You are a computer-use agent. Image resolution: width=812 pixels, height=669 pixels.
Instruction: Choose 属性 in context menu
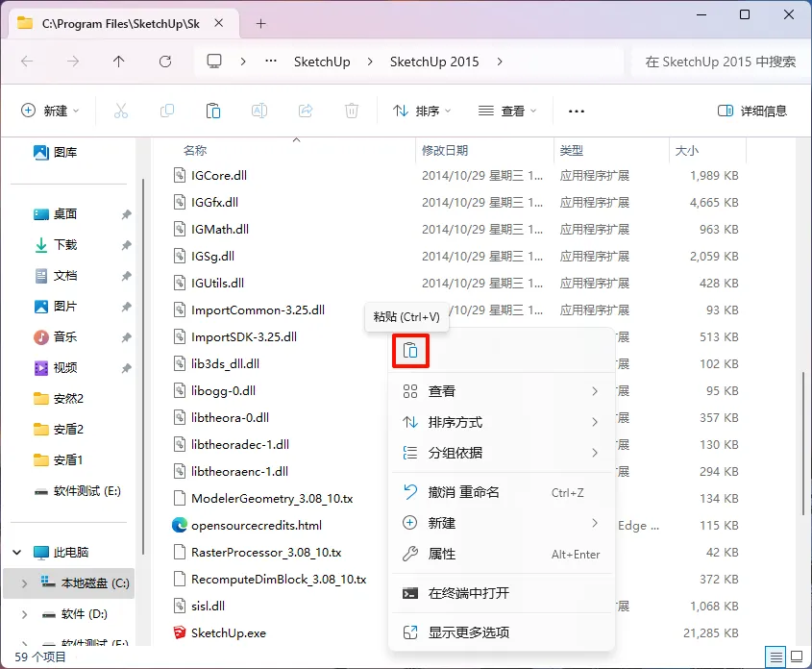501,554
